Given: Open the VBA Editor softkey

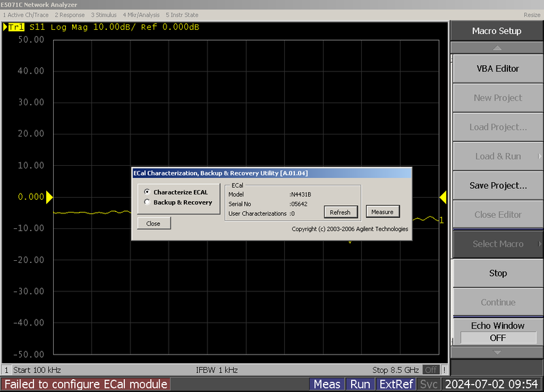Looking at the screenshot, I should click(498, 69).
